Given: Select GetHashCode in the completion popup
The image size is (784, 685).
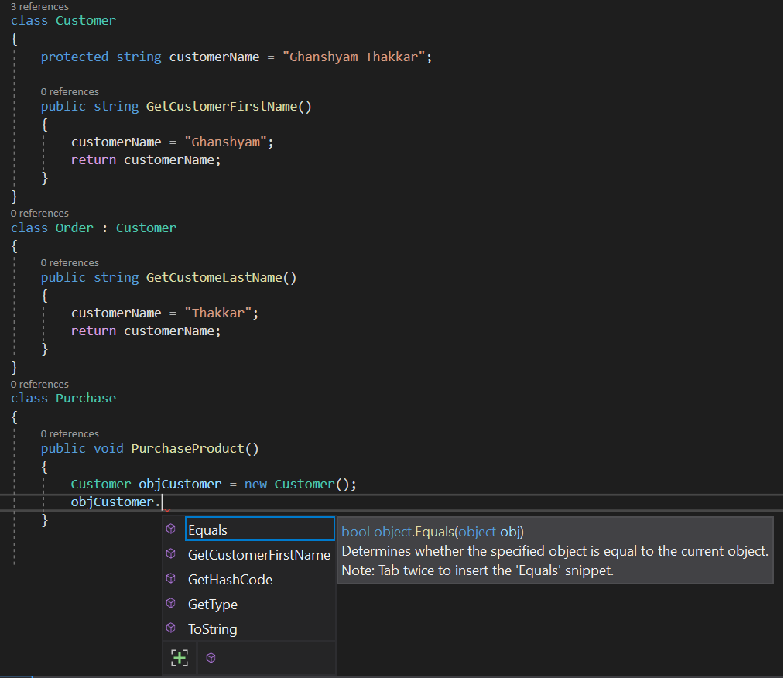Looking at the screenshot, I should (229, 579).
